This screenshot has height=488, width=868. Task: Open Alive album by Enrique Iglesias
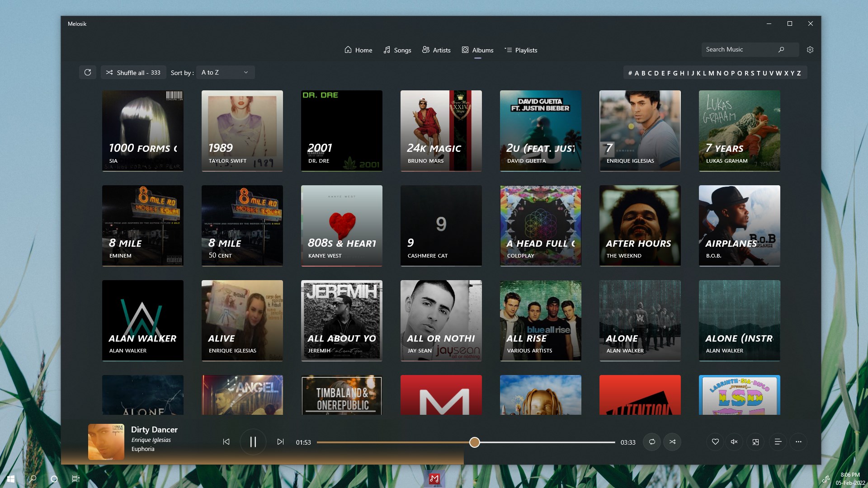pyautogui.click(x=242, y=320)
